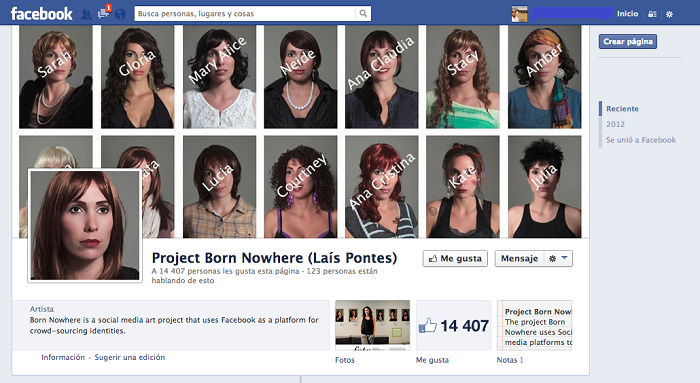Open the page options gear dropdown

(558, 258)
